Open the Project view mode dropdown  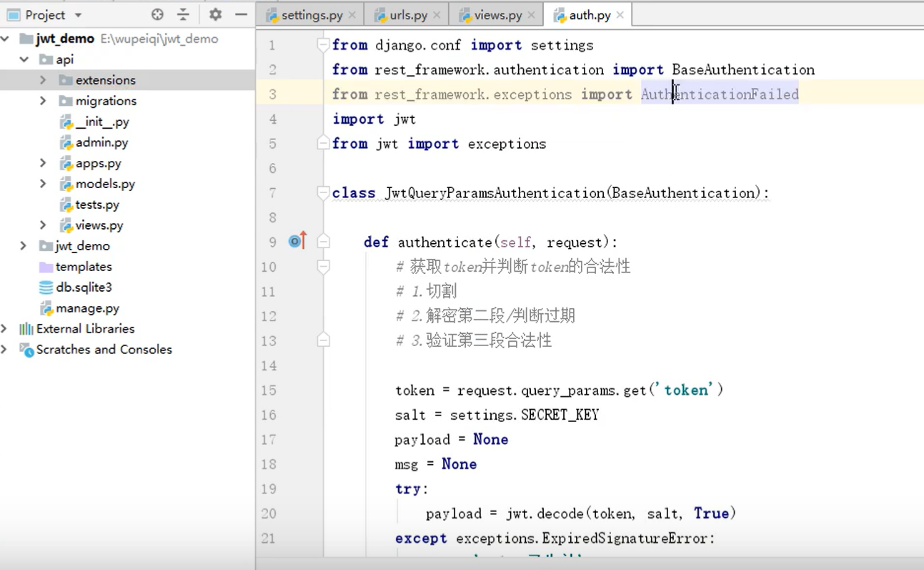78,14
